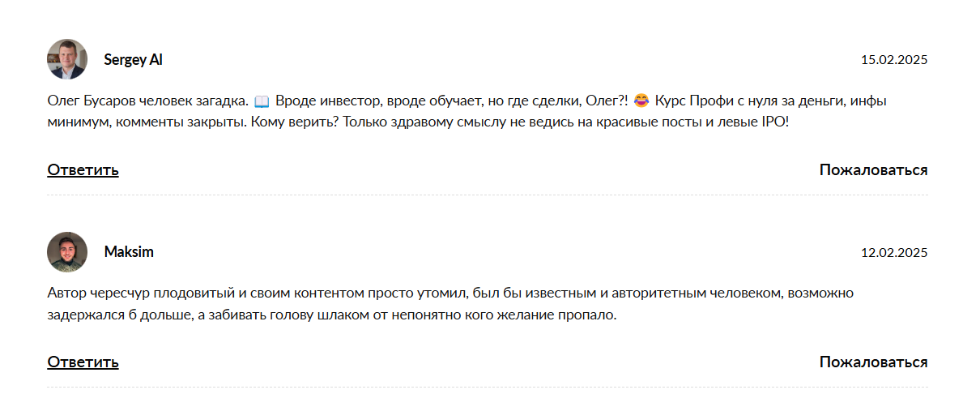This screenshot has height=394, width=980.
Task: Reply to Sergey AI's comment via Ответить
Action: pos(83,170)
